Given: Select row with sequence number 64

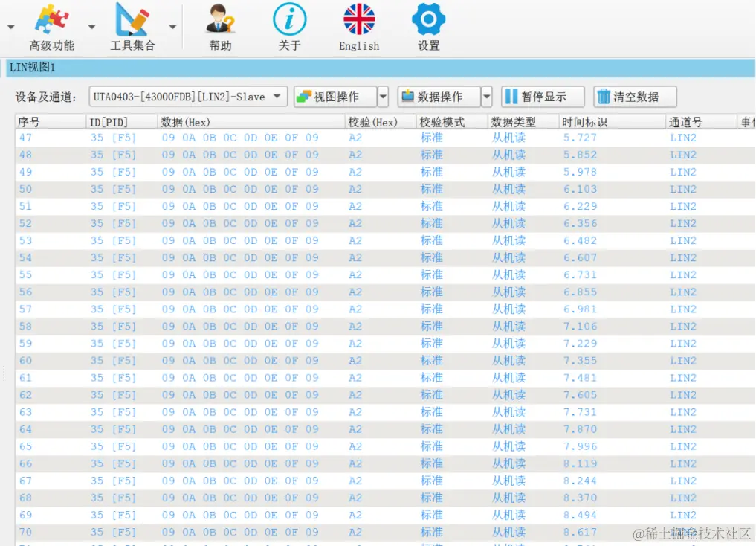Looking at the screenshot, I should 385,428.
